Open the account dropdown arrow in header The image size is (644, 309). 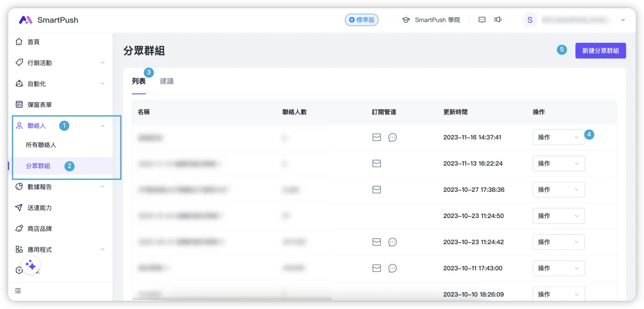623,20
